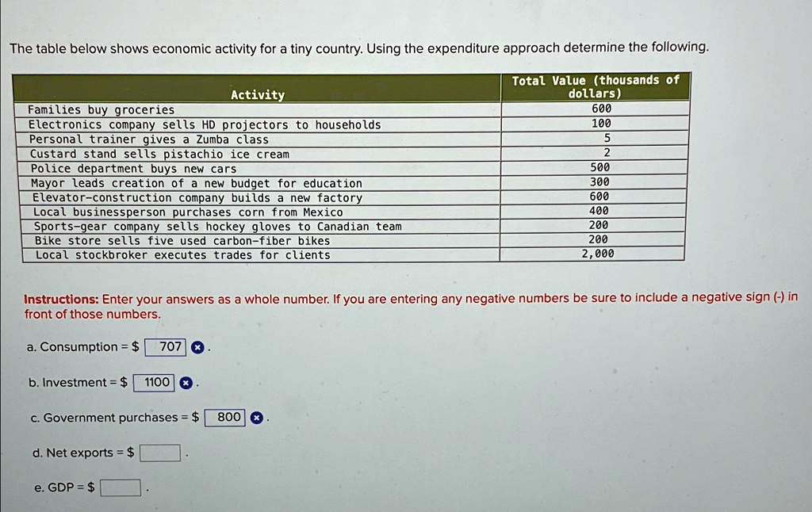The width and height of the screenshot is (812, 512).
Task: Select the Investment answer field showing 1100
Action: pyautogui.click(x=155, y=382)
